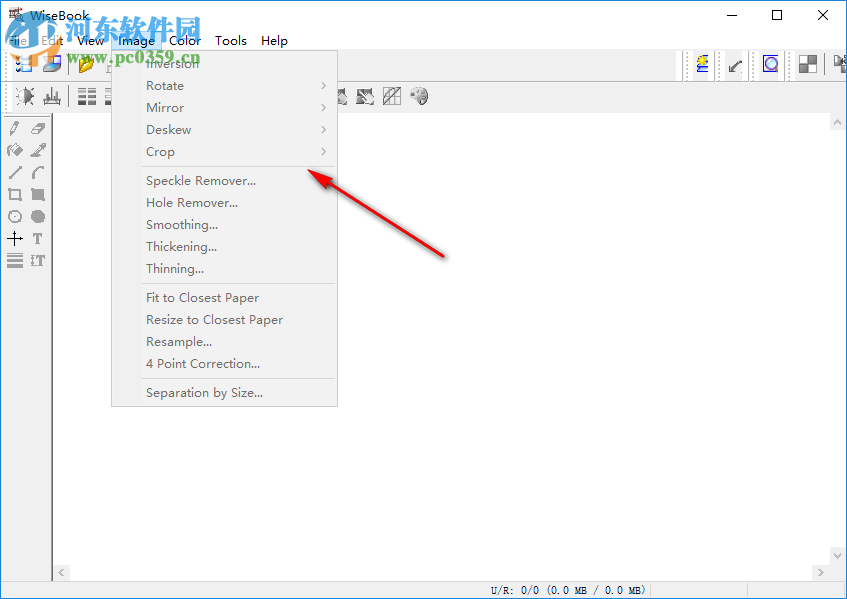Viewport: 847px width, 599px height.
Task: Select the Eraser tool
Action: click(38, 129)
